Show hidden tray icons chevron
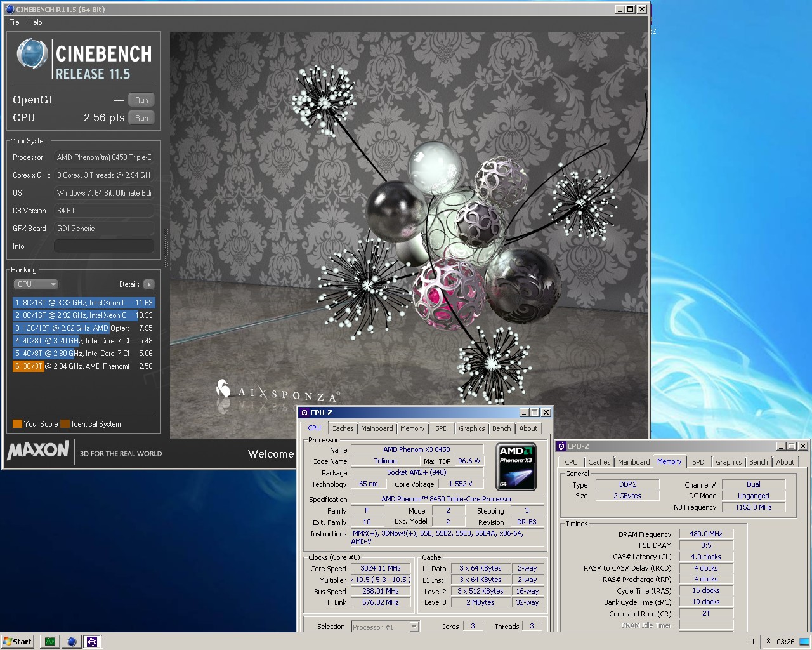 tap(768, 641)
